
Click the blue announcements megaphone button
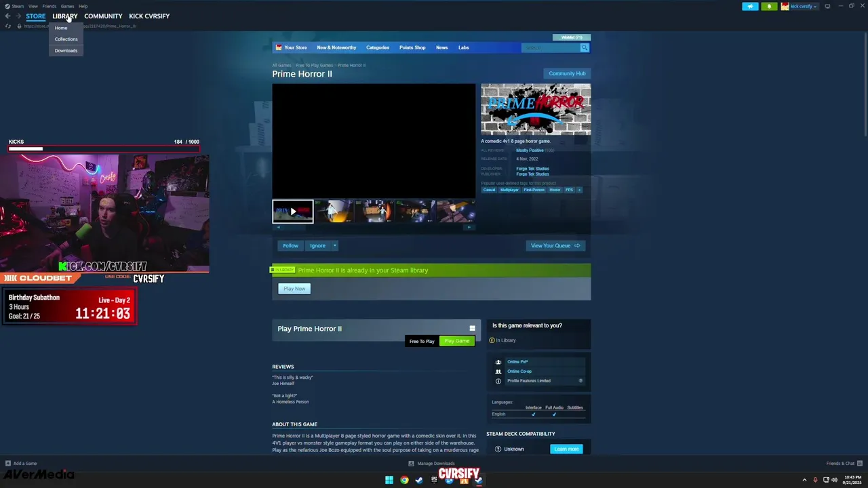point(750,6)
